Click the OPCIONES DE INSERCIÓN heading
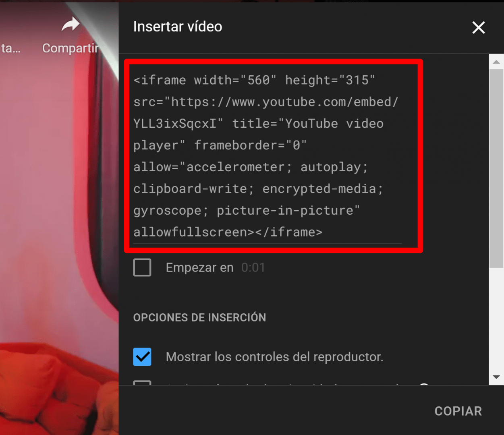The width and height of the screenshot is (504, 435). coord(199,317)
